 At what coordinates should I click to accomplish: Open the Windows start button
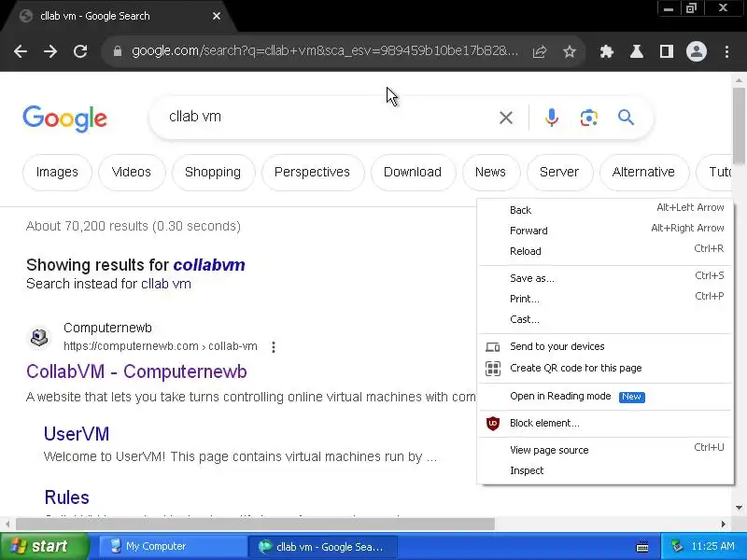pyautogui.click(x=44, y=546)
